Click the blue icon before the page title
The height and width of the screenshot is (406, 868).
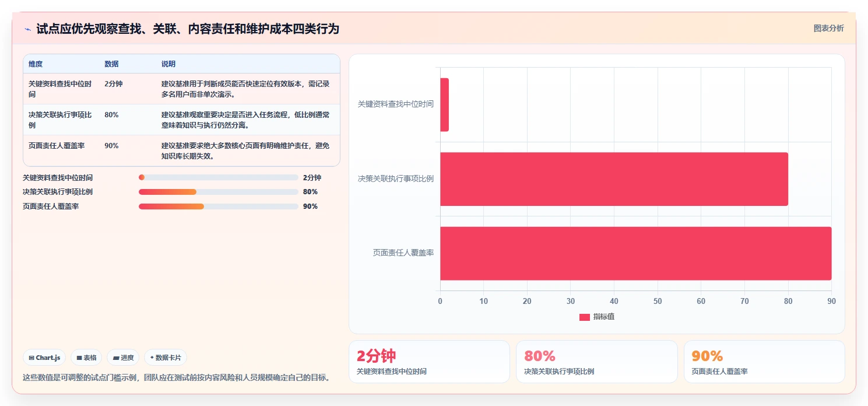tap(27, 29)
